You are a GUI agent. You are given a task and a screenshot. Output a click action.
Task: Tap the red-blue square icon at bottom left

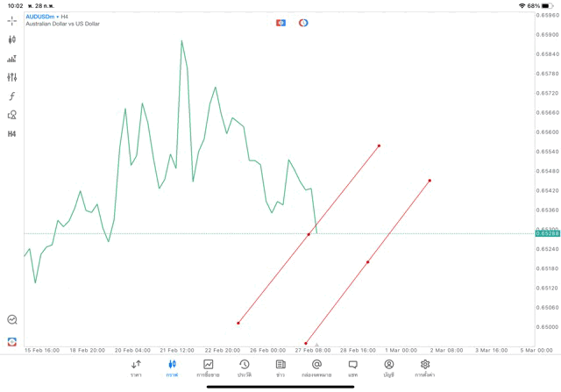tap(12, 341)
